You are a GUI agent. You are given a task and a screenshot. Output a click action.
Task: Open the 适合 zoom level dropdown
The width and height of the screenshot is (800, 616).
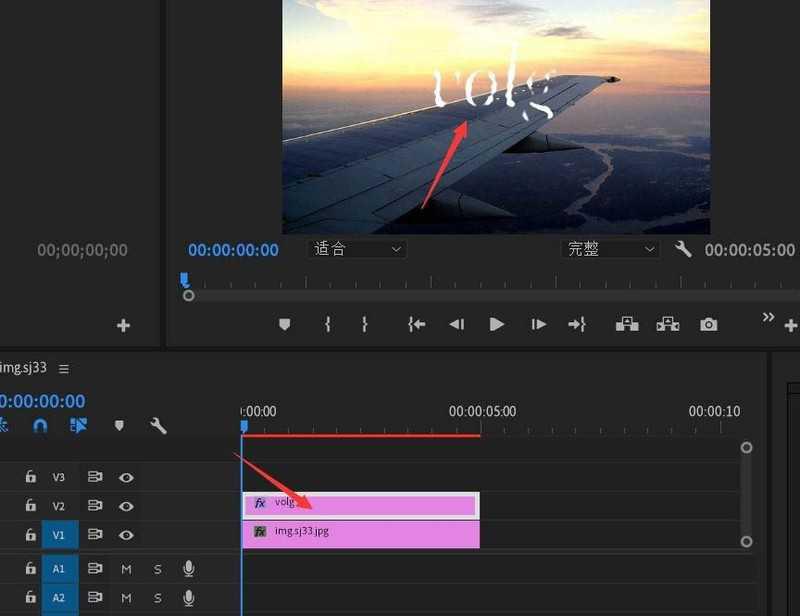[356, 249]
